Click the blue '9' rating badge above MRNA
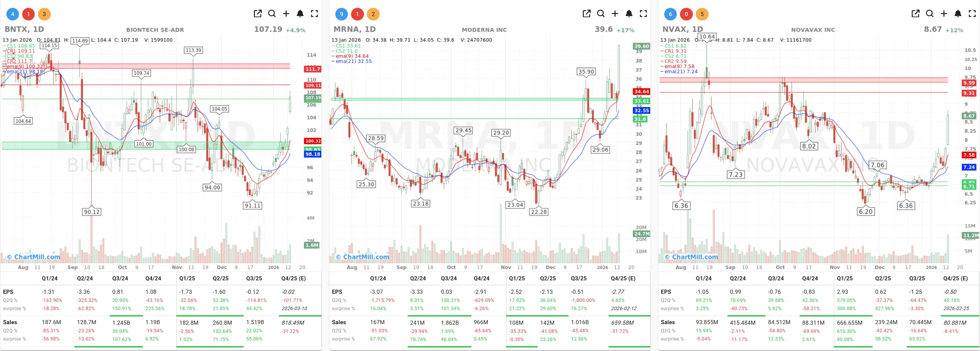This screenshot has width=980, height=351. click(x=341, y=14)
